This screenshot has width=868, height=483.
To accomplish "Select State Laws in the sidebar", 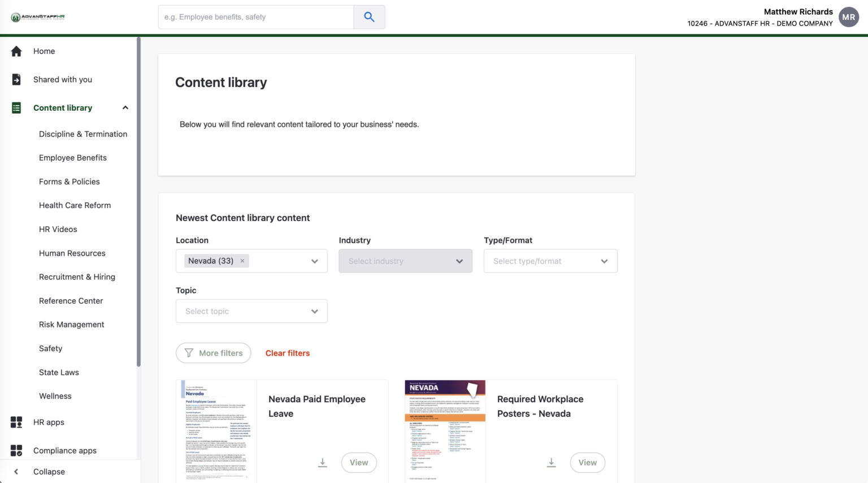I will coord(59,372).
